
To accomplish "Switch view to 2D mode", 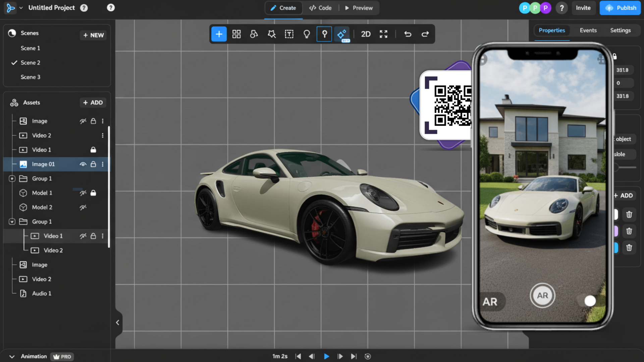I will tap(366, 34).
